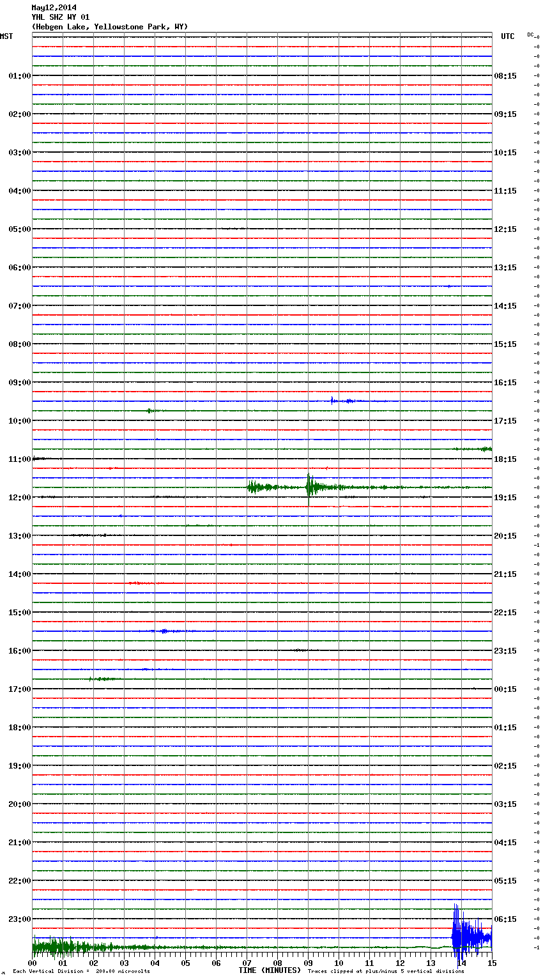Click the DC column header
This screenshot has height=980, width=543.
tap(530, 34)
